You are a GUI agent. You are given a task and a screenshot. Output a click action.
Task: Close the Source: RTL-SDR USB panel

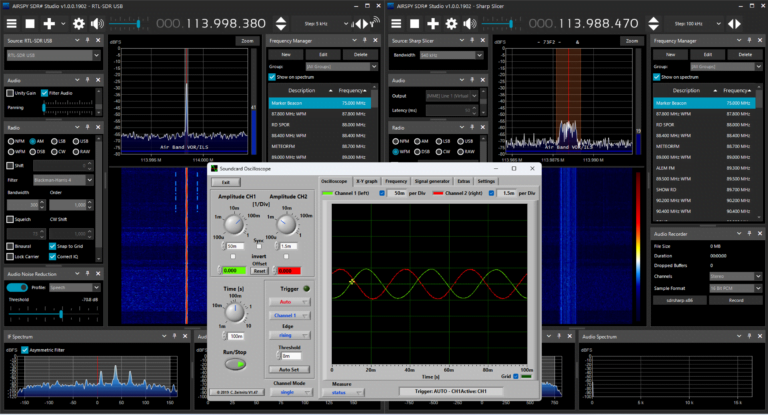[x=98, y=40]
